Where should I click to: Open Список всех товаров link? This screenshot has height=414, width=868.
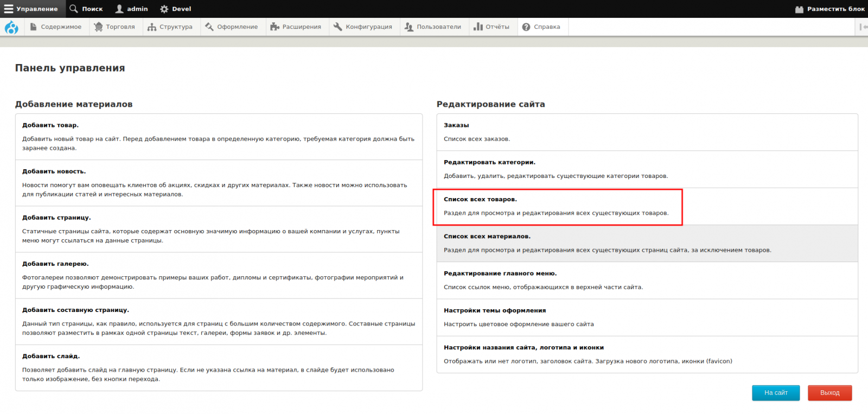[480, 199]
